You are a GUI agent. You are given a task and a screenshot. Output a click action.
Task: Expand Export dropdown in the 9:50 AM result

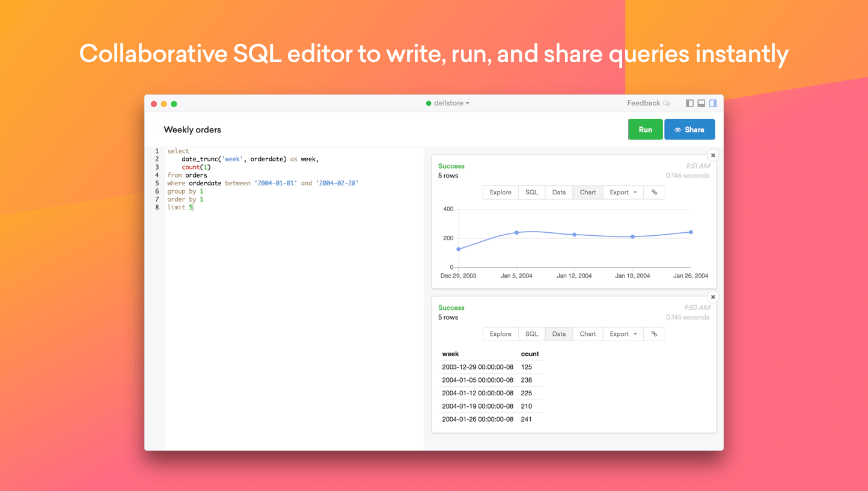[623, 334]
